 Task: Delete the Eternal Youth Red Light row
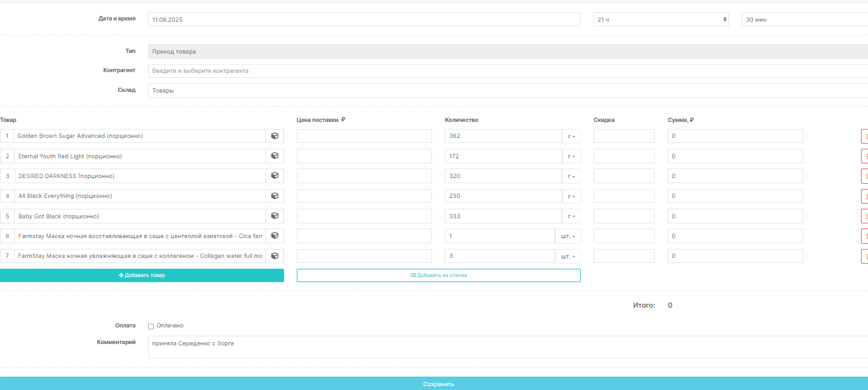(x=865, y=156)
